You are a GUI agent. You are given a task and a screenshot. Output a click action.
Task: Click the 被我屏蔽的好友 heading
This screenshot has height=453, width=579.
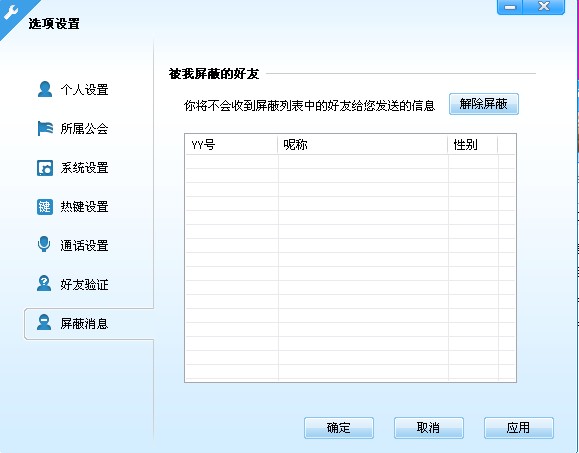click(214, 73)
